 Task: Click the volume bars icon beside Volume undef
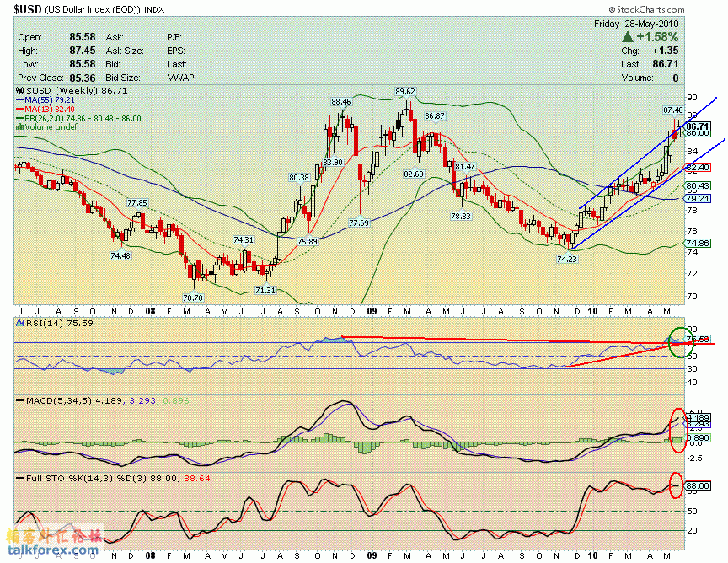coord(20,126)
